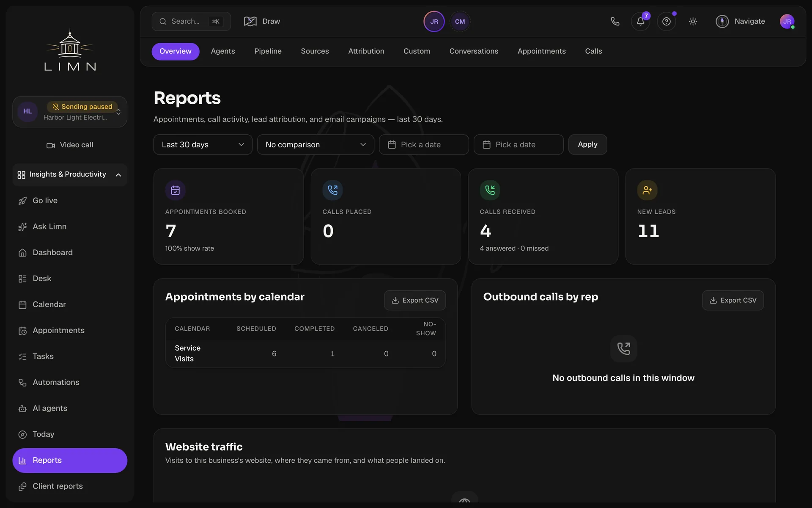
Task: Open the Sources tab
Action: 315,51
